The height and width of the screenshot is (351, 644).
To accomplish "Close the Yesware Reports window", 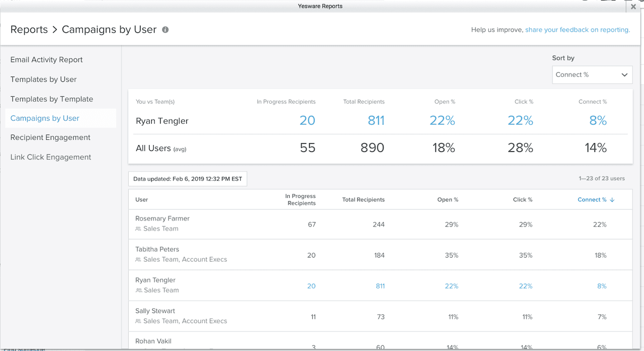I will 633,7.
